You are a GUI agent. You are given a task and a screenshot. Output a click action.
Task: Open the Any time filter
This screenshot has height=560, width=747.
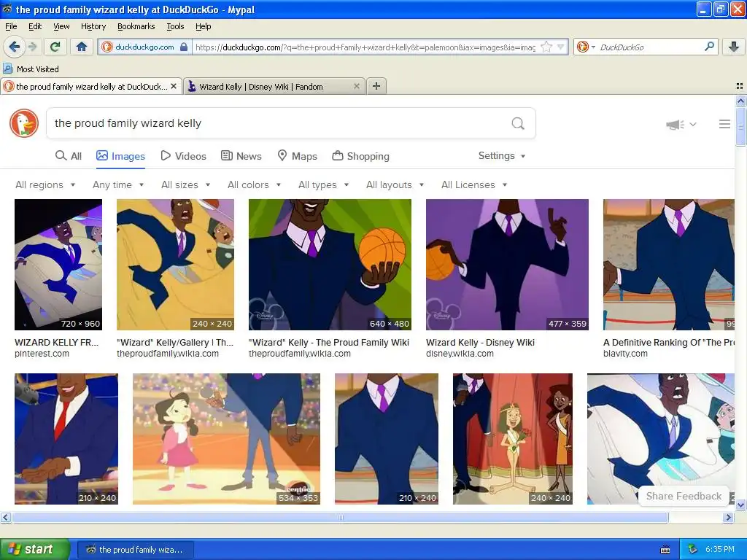(118, 184)
